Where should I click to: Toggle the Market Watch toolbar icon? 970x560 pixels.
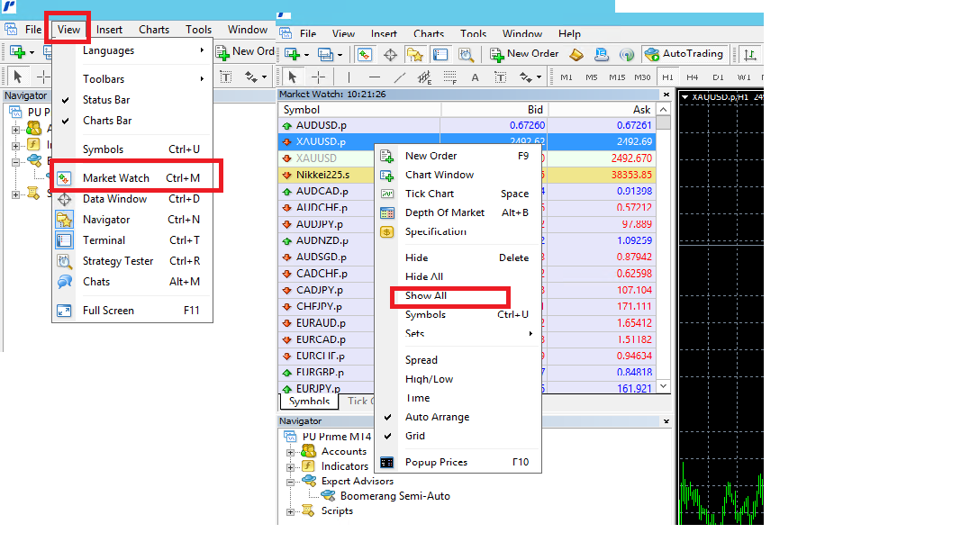365,54
